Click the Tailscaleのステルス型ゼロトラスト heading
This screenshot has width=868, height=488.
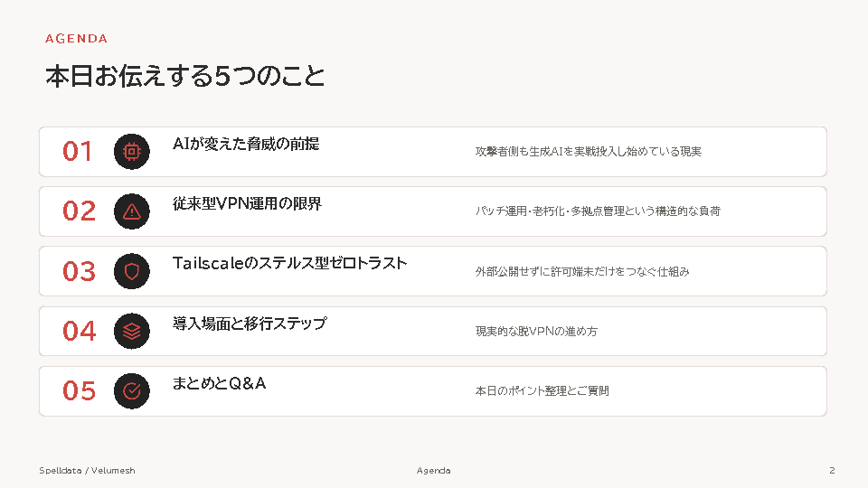point(289,263)
